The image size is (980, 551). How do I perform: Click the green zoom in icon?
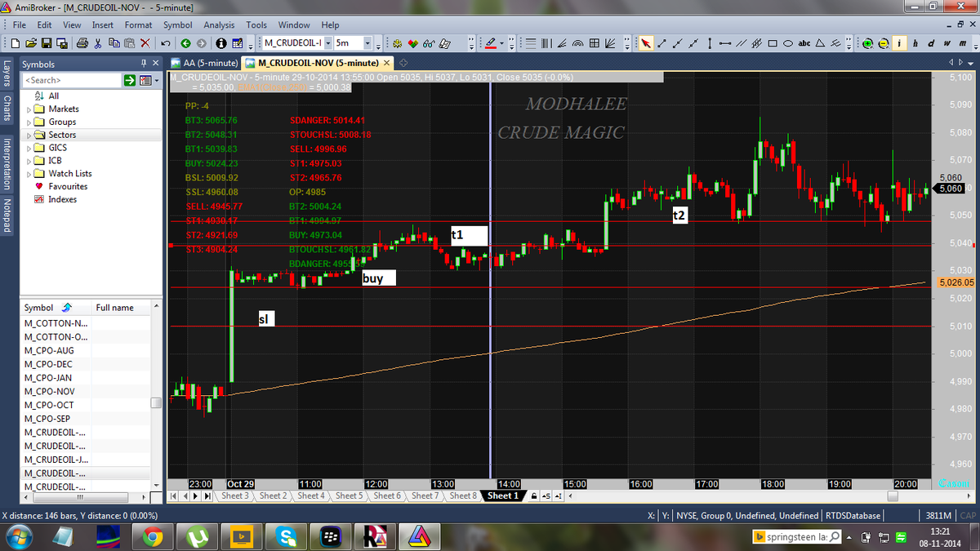pyautogui.click(x=868, y=43)
